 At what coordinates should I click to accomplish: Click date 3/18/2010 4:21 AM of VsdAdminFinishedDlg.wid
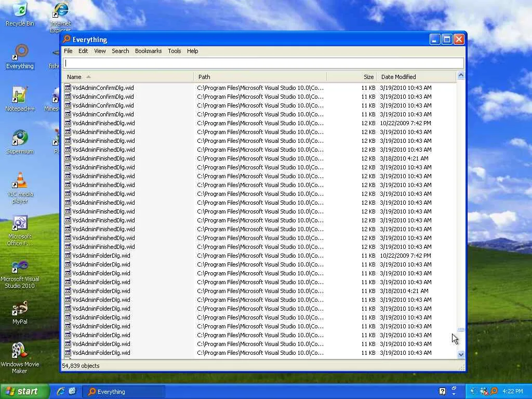coord(404,158)
